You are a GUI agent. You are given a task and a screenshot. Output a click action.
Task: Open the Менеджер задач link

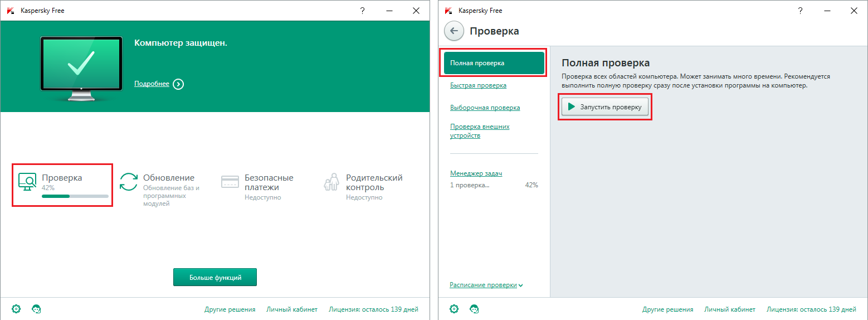(x=476, y=173)
